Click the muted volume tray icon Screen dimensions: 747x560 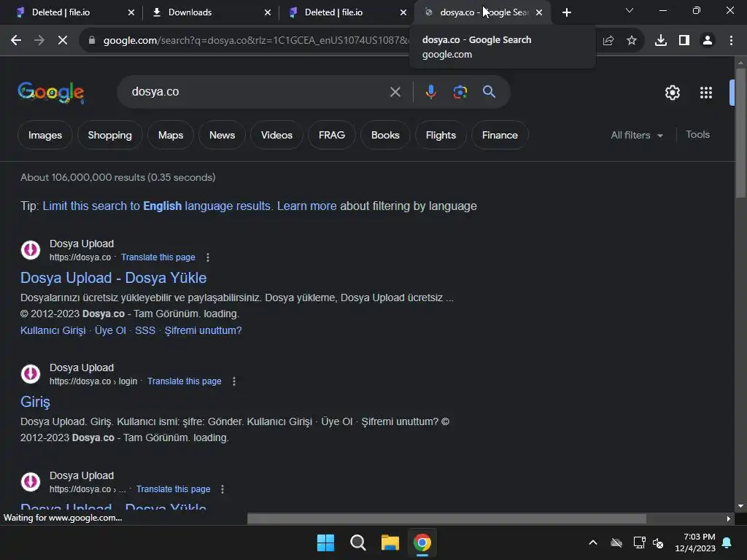point(658,542)
